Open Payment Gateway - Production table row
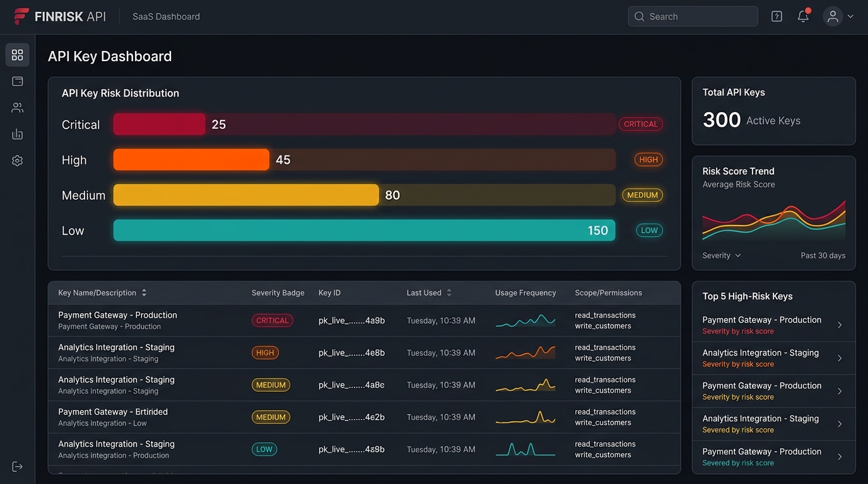The image size is (868, 484). pos(364,320)
